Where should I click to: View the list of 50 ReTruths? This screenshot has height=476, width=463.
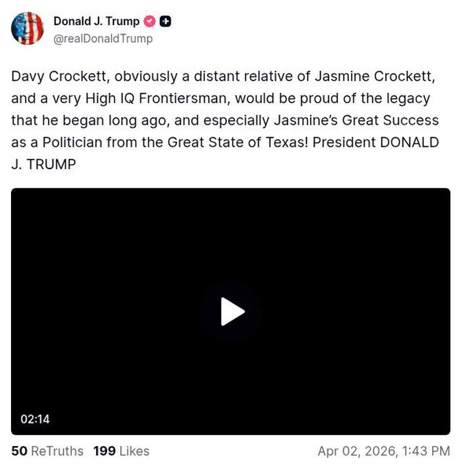pyautogui.click(x=47, y=451)
